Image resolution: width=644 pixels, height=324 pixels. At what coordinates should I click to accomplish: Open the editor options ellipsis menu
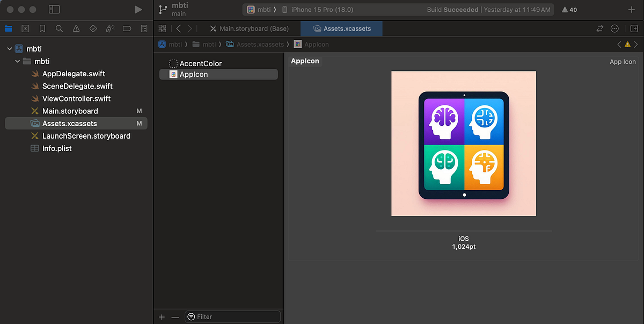click(614, 28)
